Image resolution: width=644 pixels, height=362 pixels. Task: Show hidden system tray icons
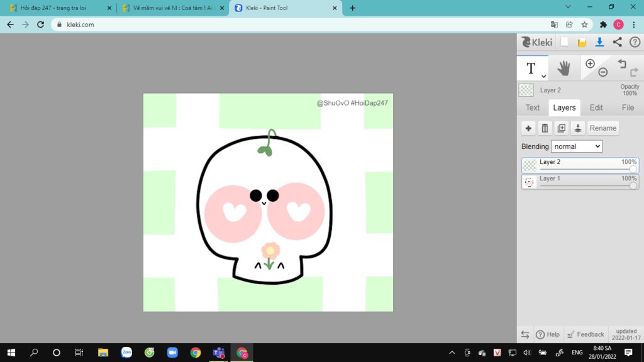pyautogui.click(x=452, y=353)
